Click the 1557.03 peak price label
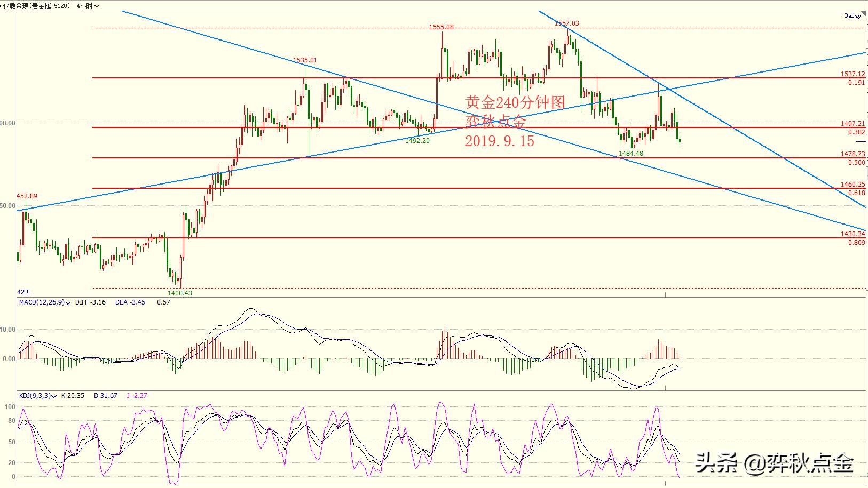 point(566,23)
